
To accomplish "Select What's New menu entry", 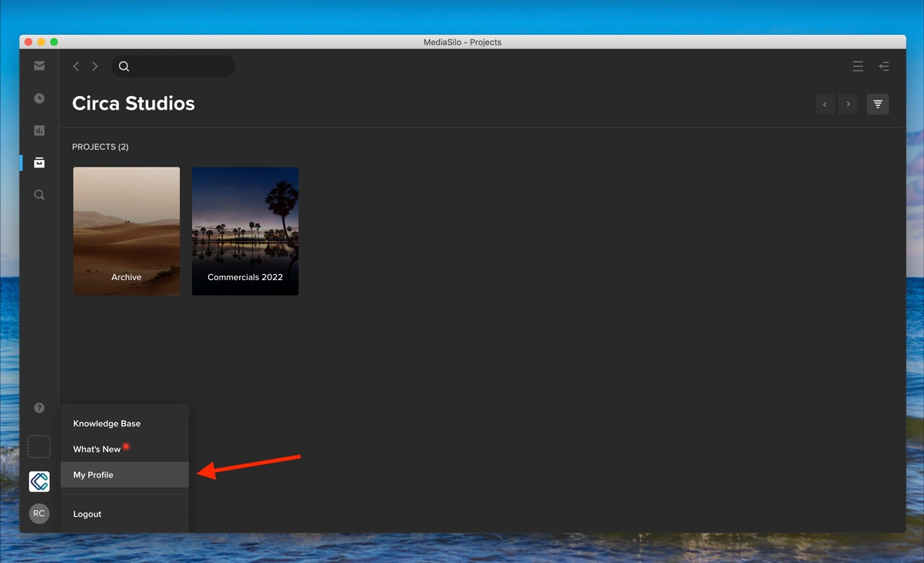I will (x=125, y=449).
